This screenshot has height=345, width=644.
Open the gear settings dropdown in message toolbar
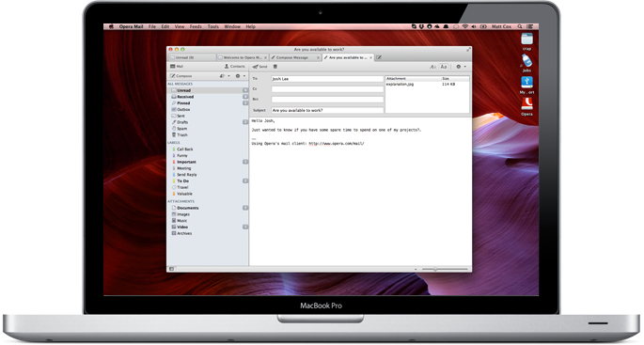click(x=461, y=67)
